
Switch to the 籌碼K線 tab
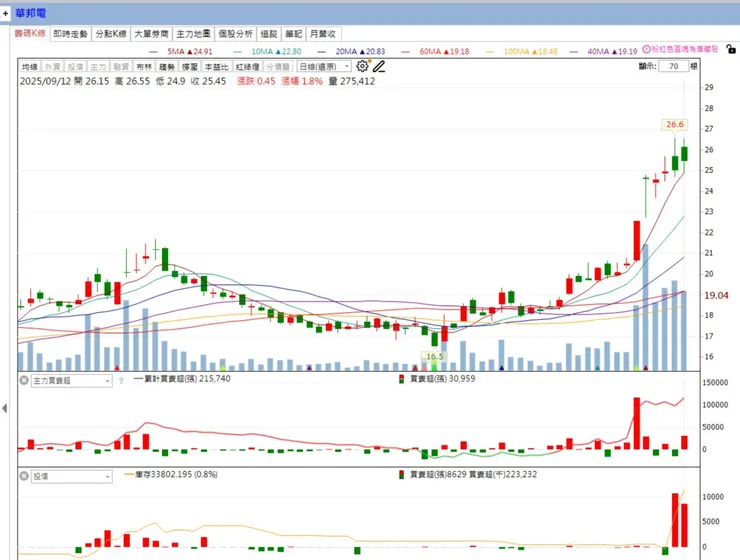point(30,33)
